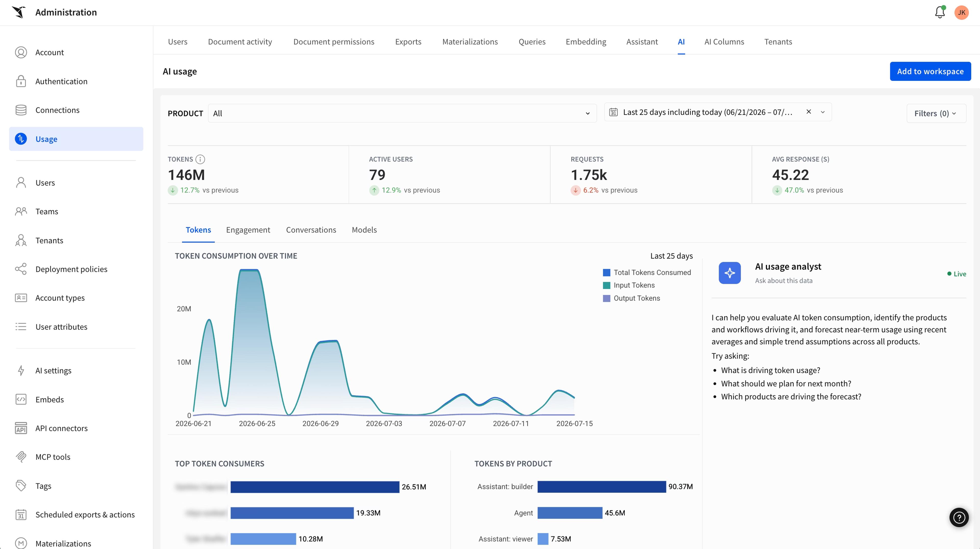The height and width of the screenshot is (549, 980).
Task: Click the 26.51M top consumer bar
Action: (x=315, y=487)
